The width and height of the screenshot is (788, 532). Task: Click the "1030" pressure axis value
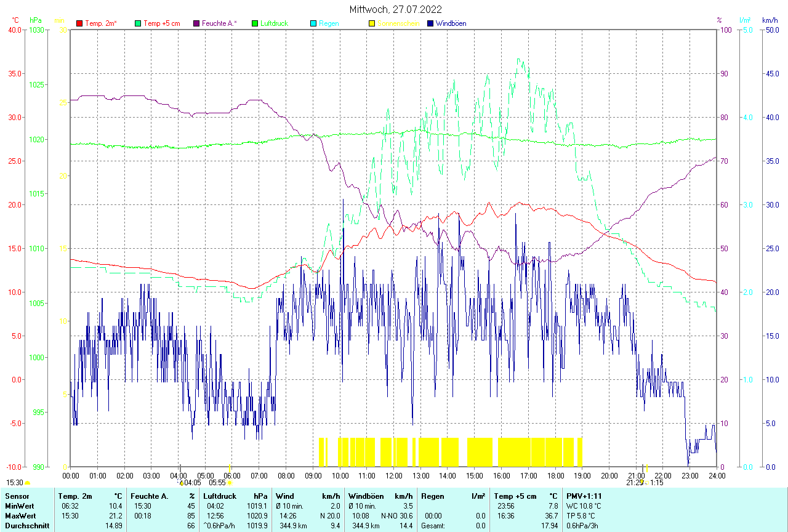pyautogui.click(x=37, y=30)
